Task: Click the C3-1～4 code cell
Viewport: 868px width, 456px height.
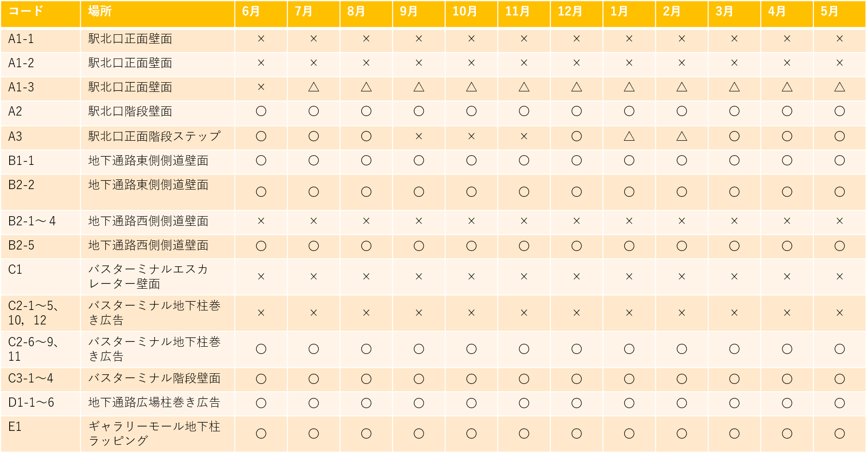Action: 41,380
